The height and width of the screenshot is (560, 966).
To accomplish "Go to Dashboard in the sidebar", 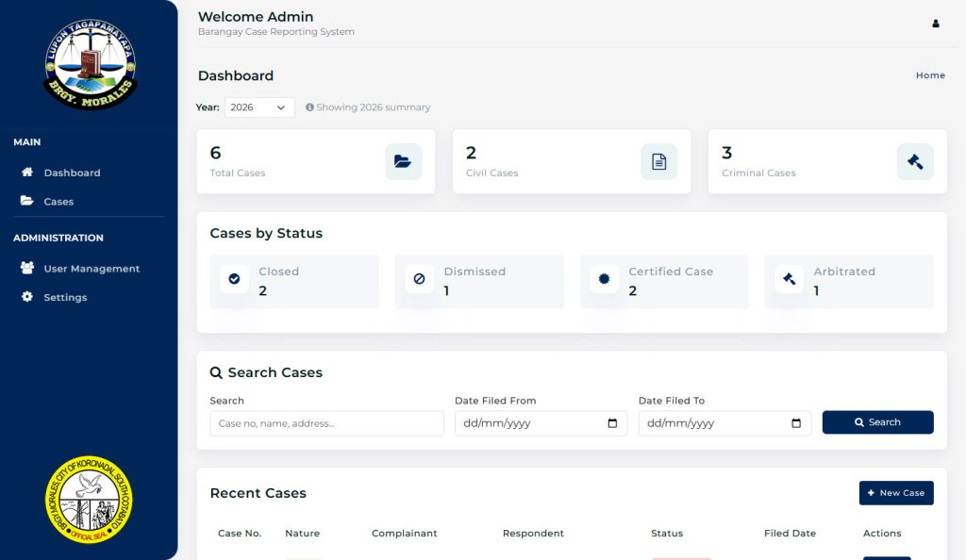I will coord(72,173).
